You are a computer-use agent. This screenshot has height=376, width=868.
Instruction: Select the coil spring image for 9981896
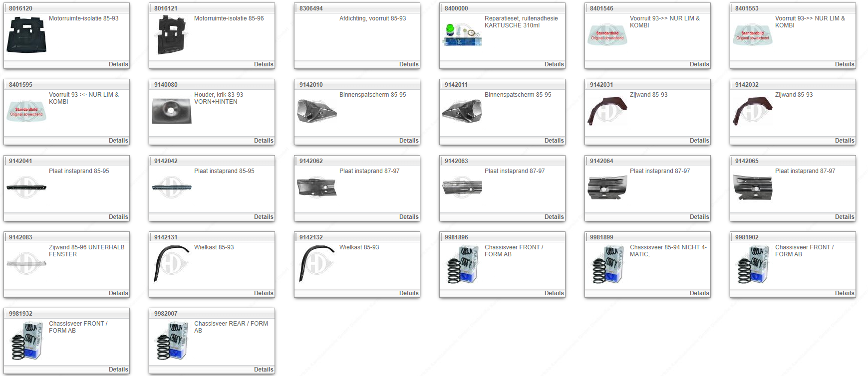pyautogui.click(x=462, y=264)
